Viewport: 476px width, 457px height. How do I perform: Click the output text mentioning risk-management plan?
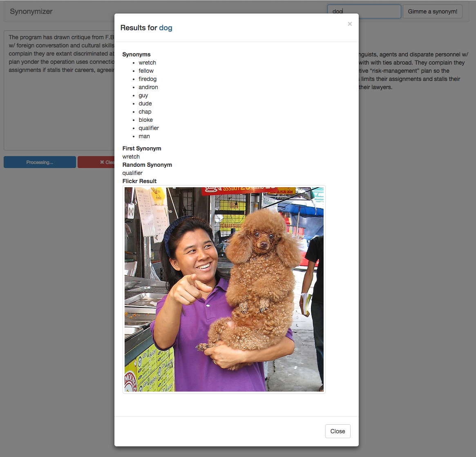tap(404, 71)
